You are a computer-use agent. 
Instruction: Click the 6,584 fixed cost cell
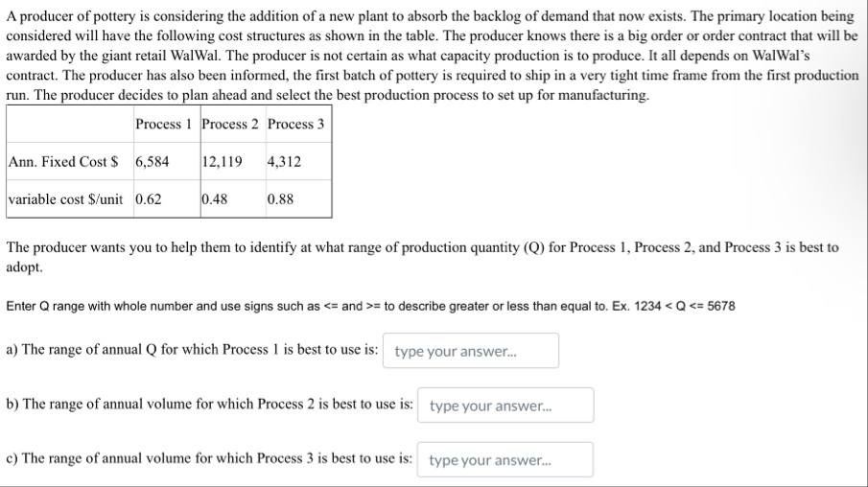[167, 162]
